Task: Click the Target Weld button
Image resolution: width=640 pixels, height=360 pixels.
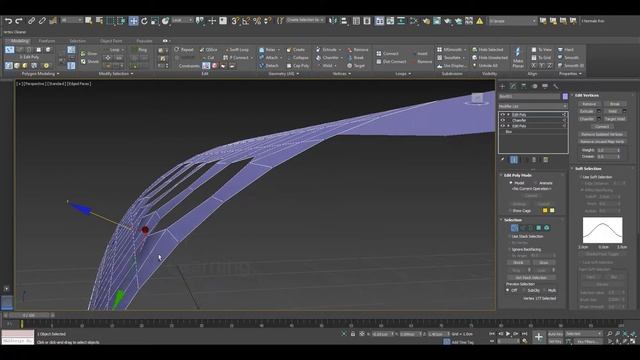Action: point(615,119)
